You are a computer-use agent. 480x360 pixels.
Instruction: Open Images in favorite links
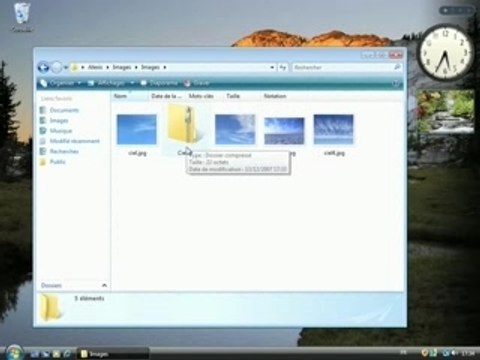54,120
